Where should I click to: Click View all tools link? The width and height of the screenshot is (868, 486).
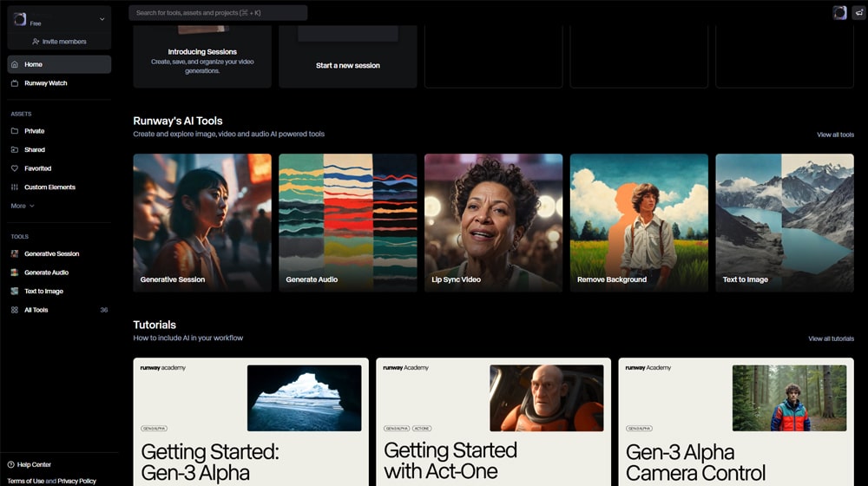[x=835, y=135]
